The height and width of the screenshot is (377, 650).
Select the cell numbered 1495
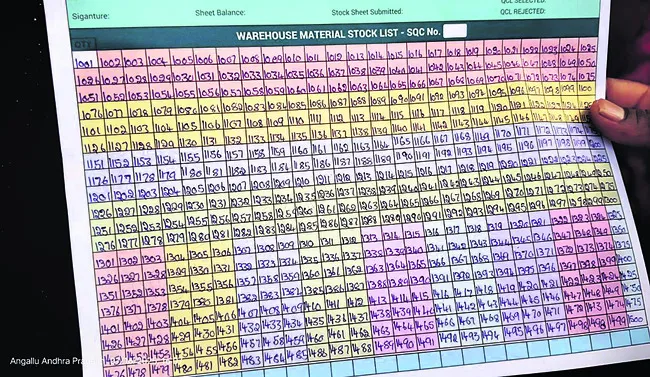[513, 331]
